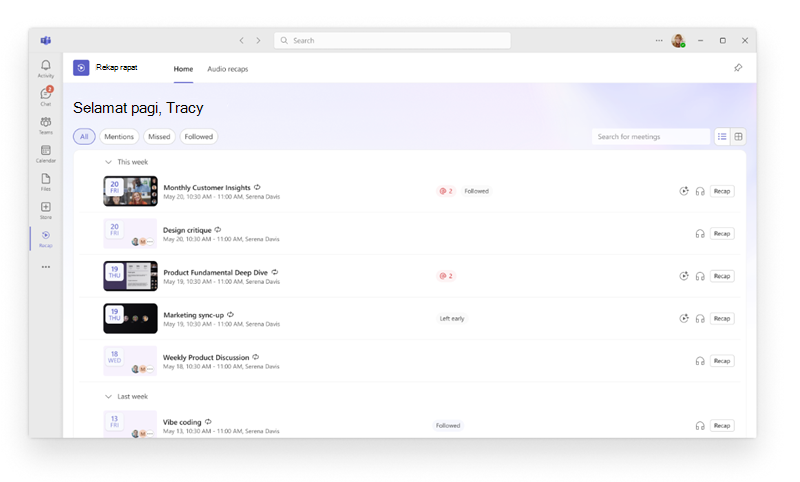Open Teams in the left sidebar
This screenshot has width=800, height=482.
(45, 125)
